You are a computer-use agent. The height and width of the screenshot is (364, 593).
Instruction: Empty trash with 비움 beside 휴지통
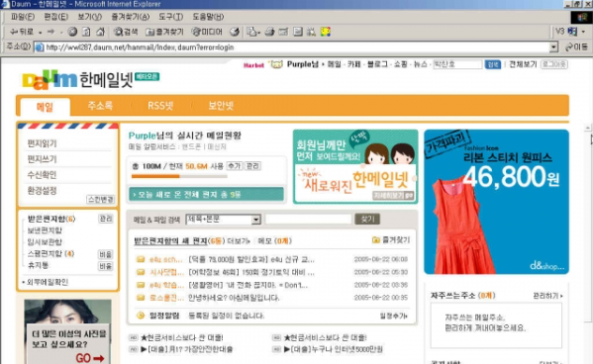tap(106, 266)
